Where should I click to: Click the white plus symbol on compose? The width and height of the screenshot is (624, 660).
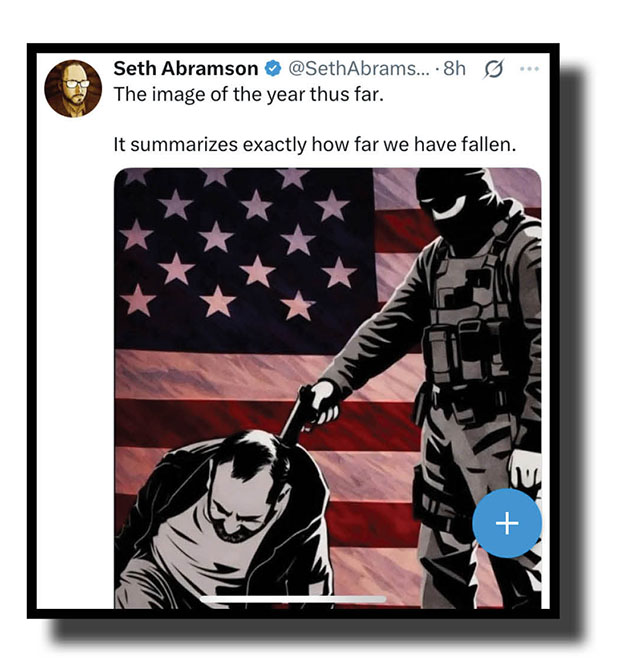507,523
